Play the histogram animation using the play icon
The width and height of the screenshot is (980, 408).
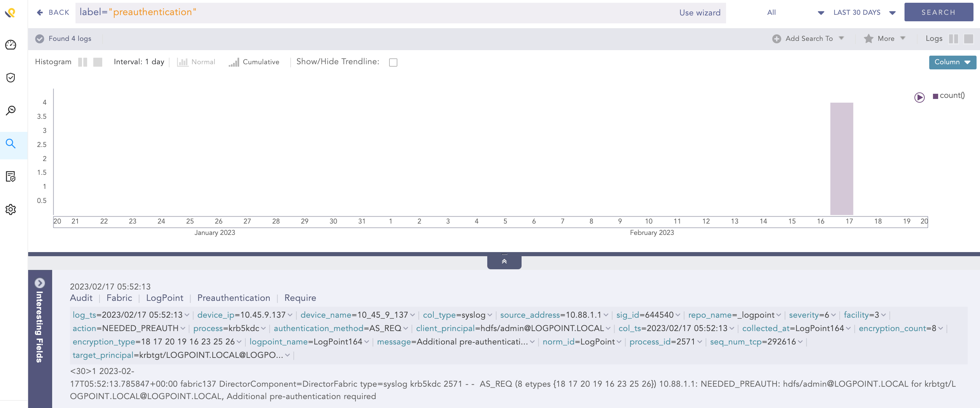[920, 98]
